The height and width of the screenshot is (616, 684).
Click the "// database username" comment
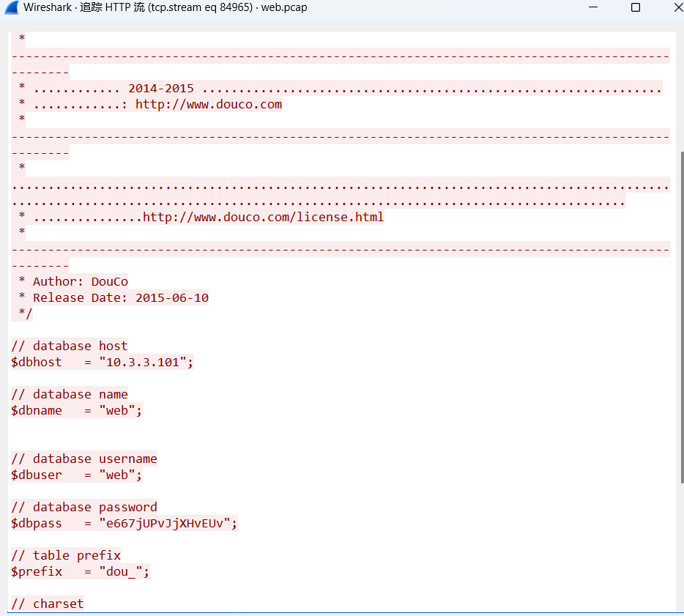click(x=83, y=459)
